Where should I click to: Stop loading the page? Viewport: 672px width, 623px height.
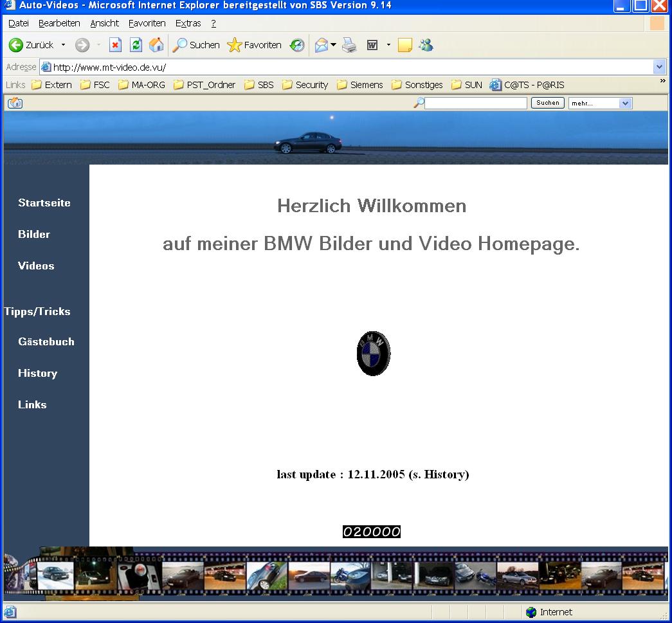point(115,44)
